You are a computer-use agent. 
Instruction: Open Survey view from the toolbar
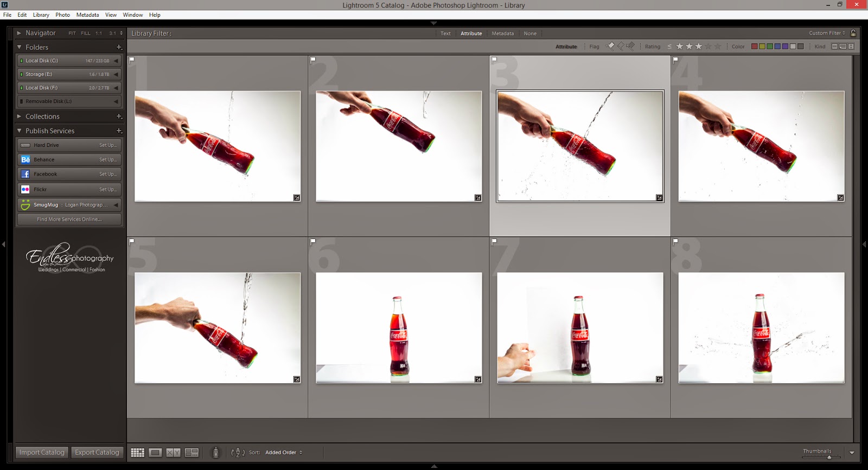tap(192, 453)
